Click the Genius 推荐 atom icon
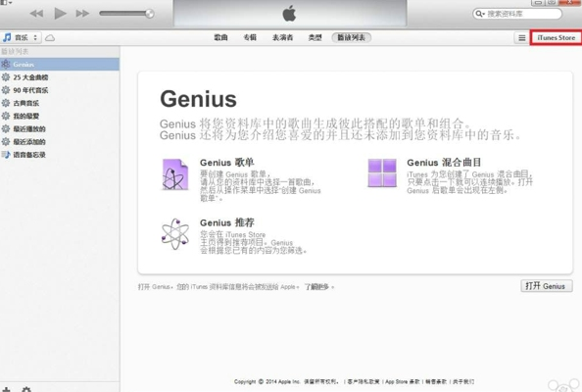 click(175, 234)
